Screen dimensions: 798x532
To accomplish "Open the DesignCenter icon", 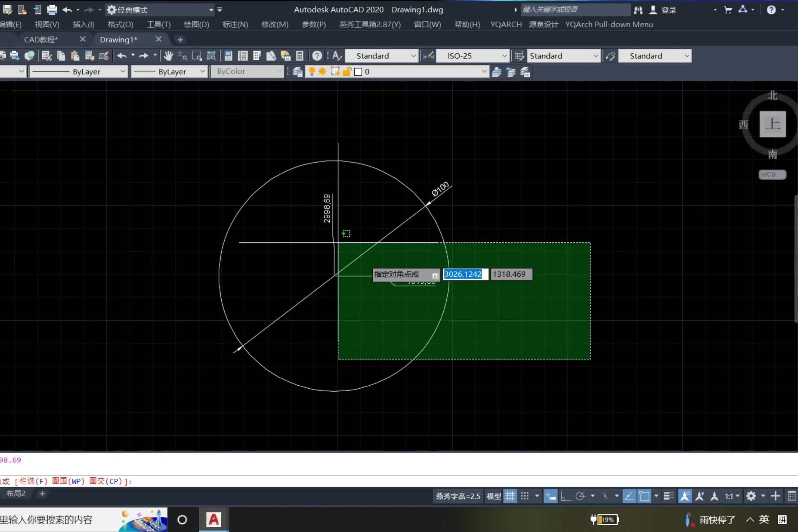I will click(243, 56).
